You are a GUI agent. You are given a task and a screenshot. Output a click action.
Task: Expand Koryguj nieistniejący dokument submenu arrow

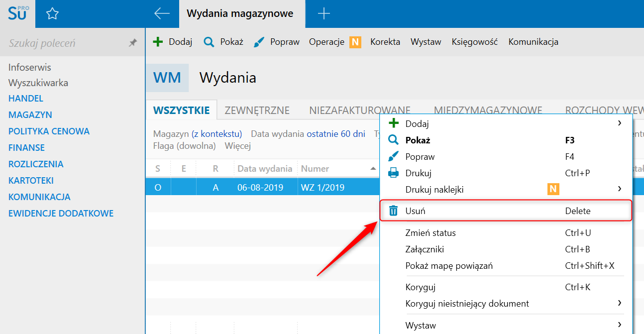620,303
